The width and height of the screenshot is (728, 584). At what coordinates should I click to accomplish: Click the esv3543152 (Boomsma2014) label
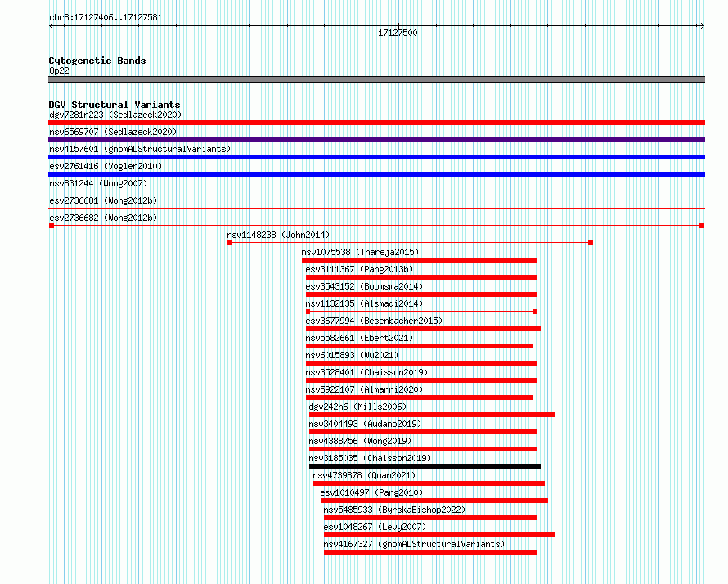364,286
